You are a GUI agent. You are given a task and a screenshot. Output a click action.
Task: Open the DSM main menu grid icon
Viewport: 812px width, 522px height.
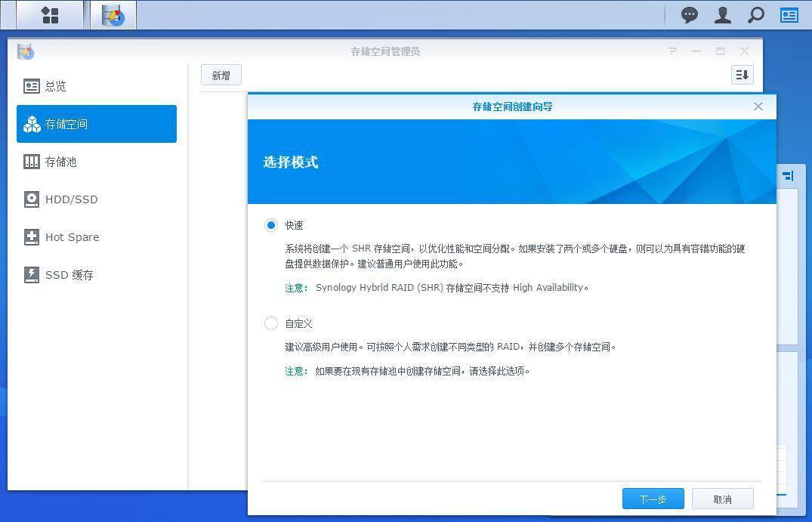coord(50,15)
